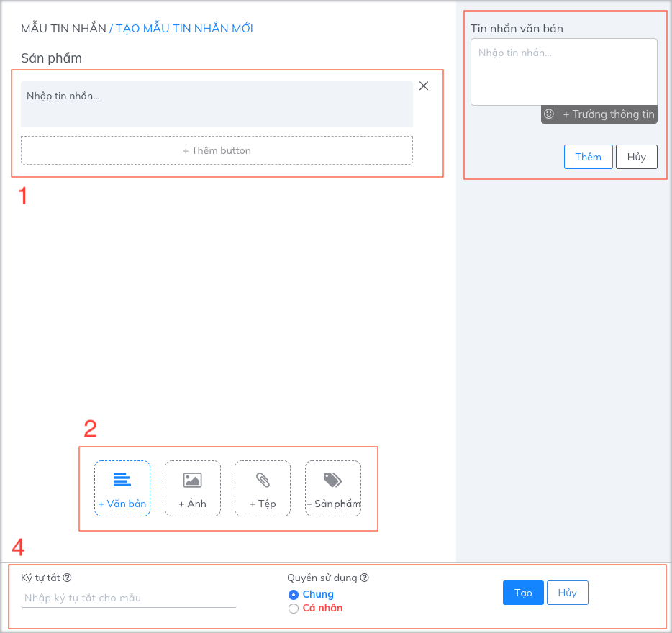Add a file attachment with the Tệp paperclip icon
Viewport: 672px width, 633px height.
[263, 488]
